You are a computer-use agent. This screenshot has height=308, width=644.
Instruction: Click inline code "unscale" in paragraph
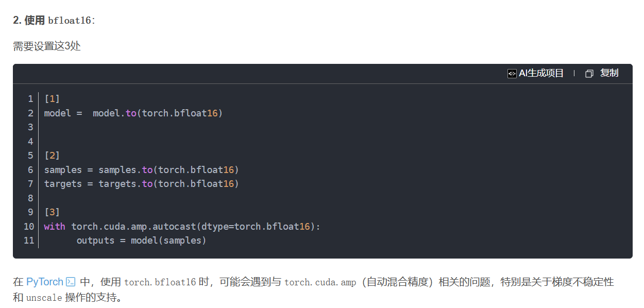click(x=44, y=298)
